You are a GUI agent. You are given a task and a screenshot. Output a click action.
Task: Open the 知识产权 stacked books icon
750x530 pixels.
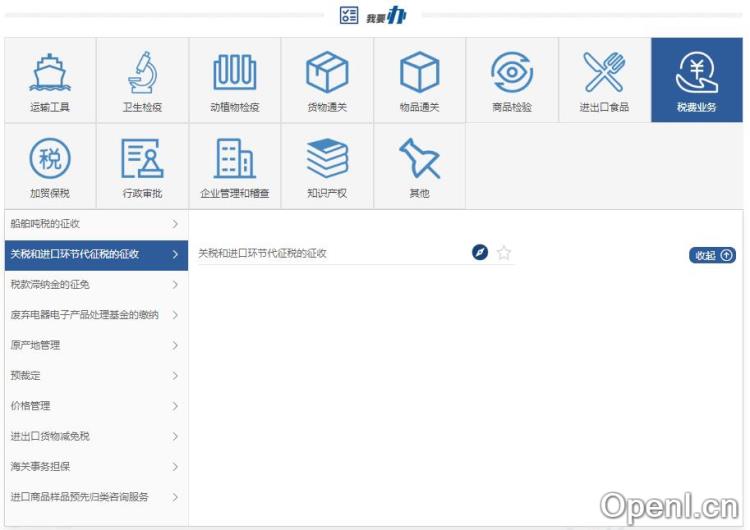pos(327,158)
